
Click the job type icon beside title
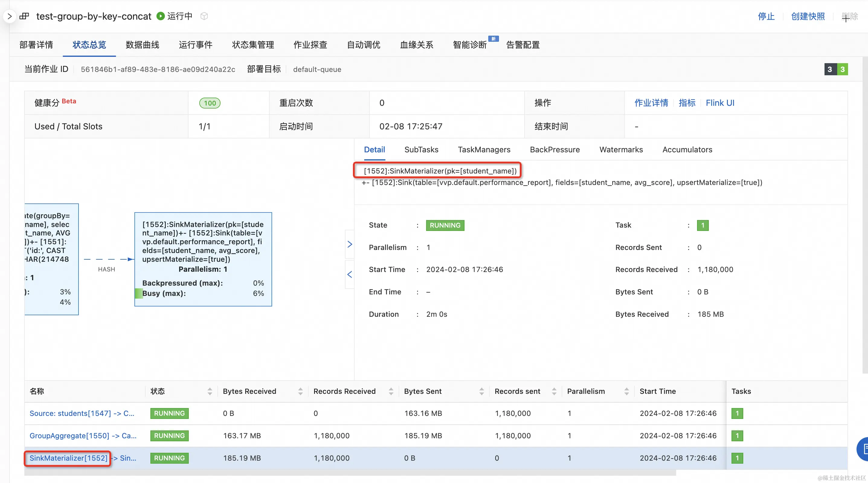point(24,16)
